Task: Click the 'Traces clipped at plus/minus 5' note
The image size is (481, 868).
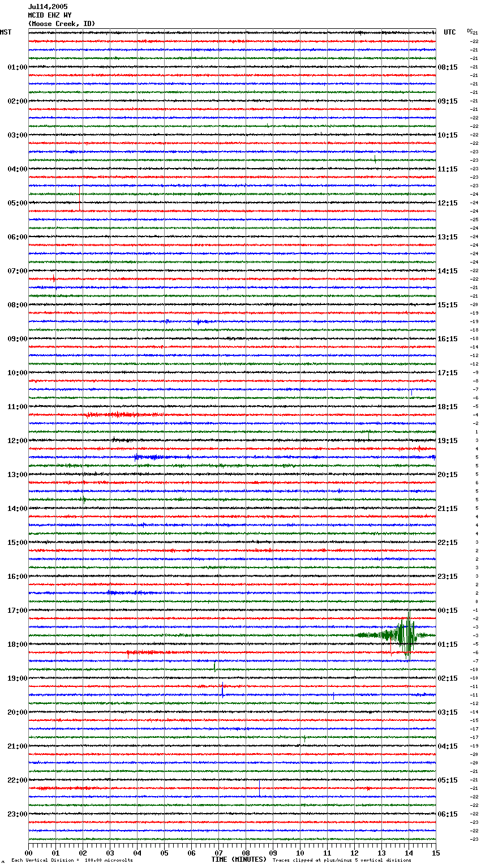Action: 342,860
